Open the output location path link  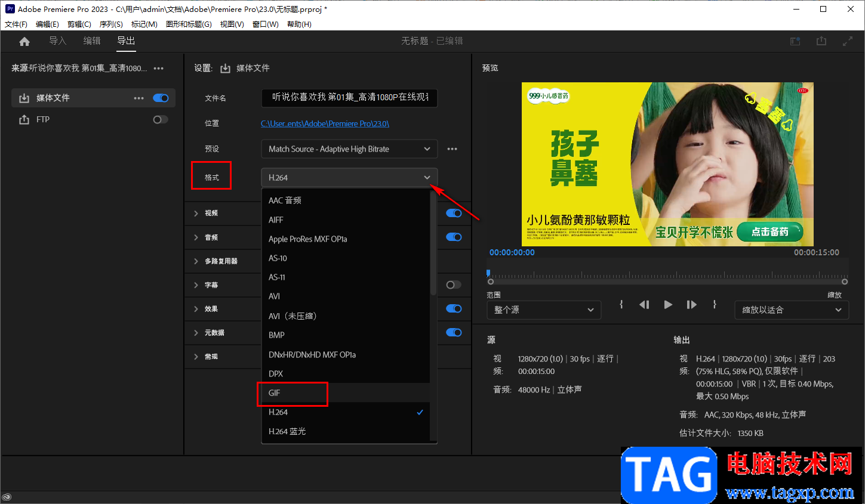pos(325,123)
